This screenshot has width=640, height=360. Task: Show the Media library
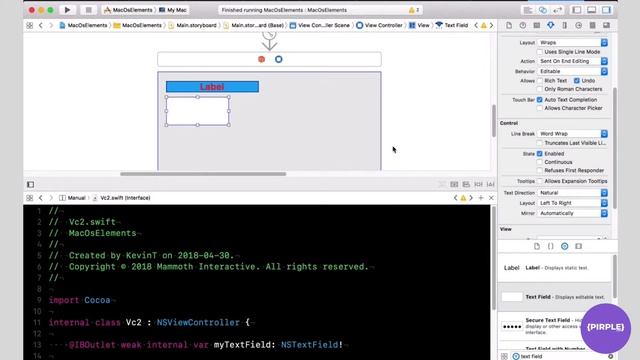click(578, 246)
